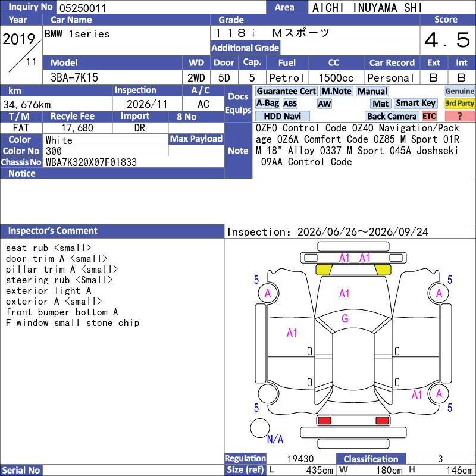Screen dimensions: 476x476
Task: Select the AW equipment badge
Action: pyautogui.click(x=324, y=104)
